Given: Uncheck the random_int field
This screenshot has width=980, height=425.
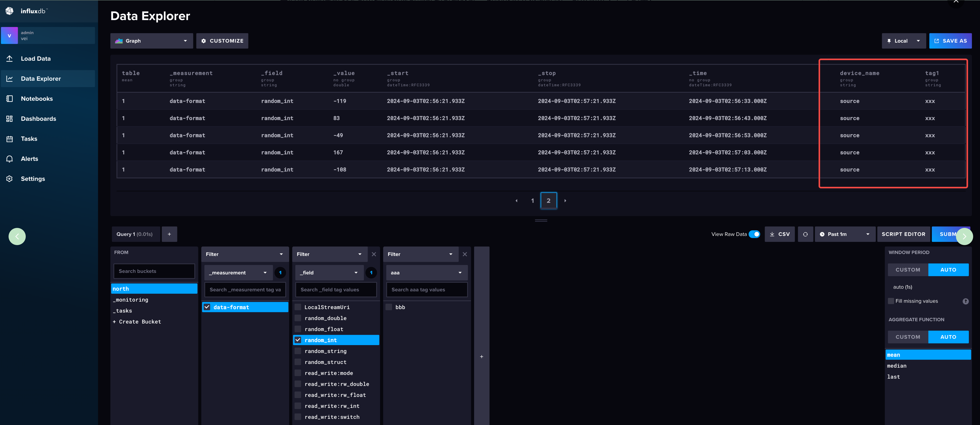Looking at the screenshot, I should point(298,340).
